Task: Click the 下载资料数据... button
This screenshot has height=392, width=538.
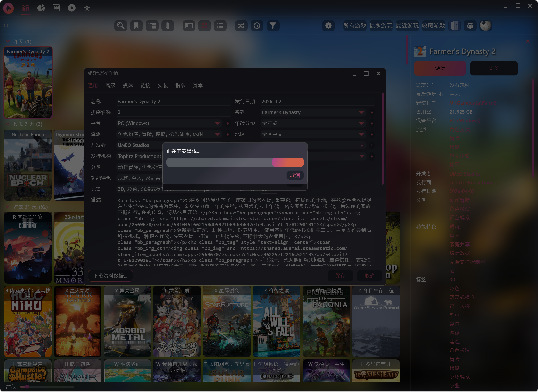Action: coord(110,276)
